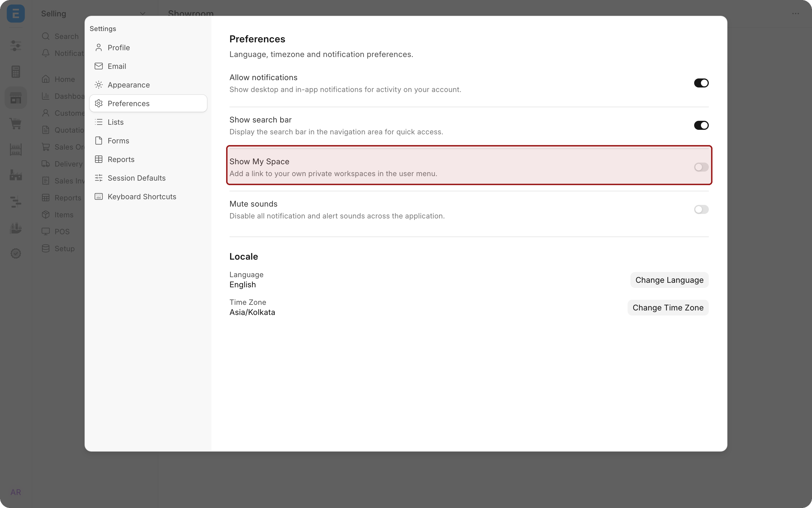
Task: Go to the Email settings section
Action: (148, 66)
